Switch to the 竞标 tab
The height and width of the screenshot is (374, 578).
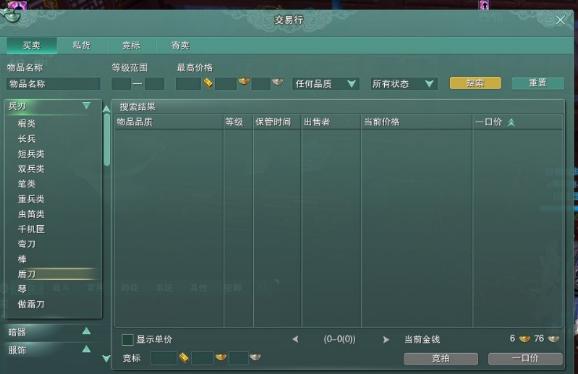[x=131, y=45]
